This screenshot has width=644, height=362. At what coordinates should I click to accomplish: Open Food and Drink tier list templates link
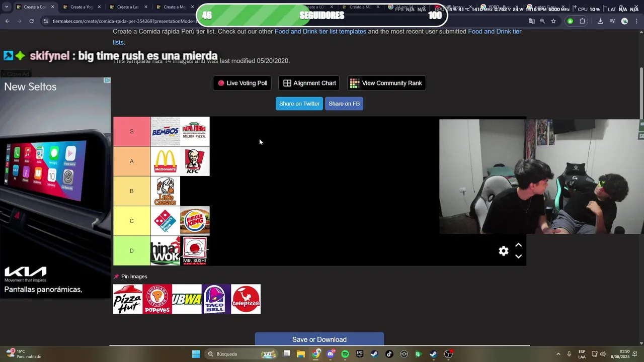coord(320,31)
